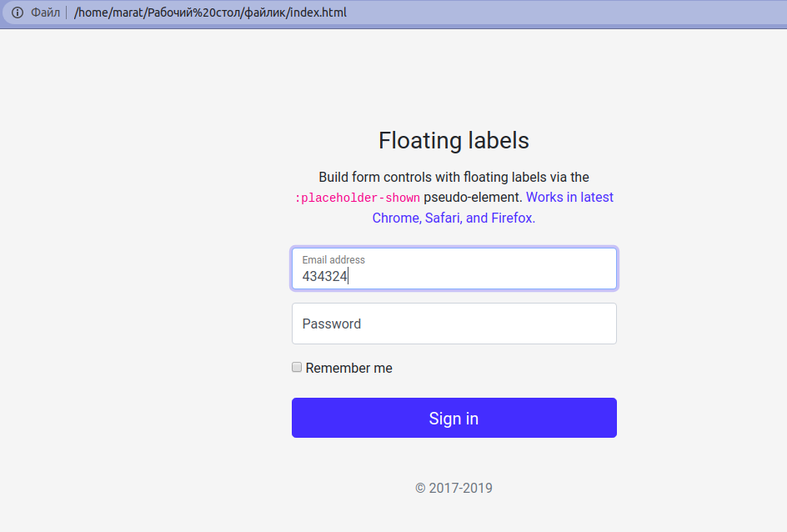The height and width of the screenshot is (532, 787).
Task: Tick the Remember me checkbox
Action: pyautogui.click(x=297, y=368)
